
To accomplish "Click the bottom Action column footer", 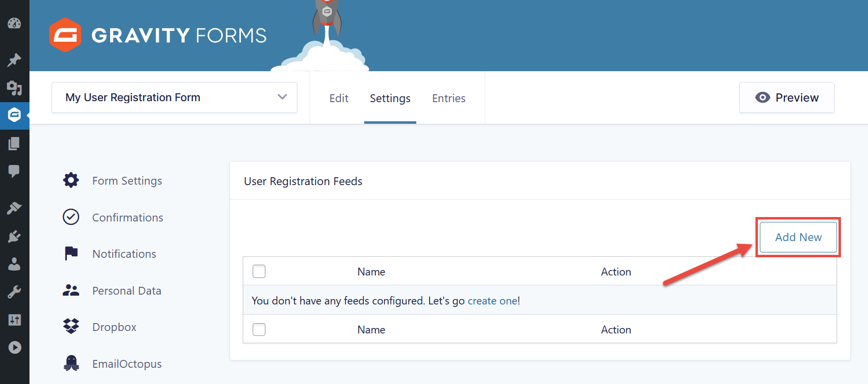I will [x=616, y=329].
